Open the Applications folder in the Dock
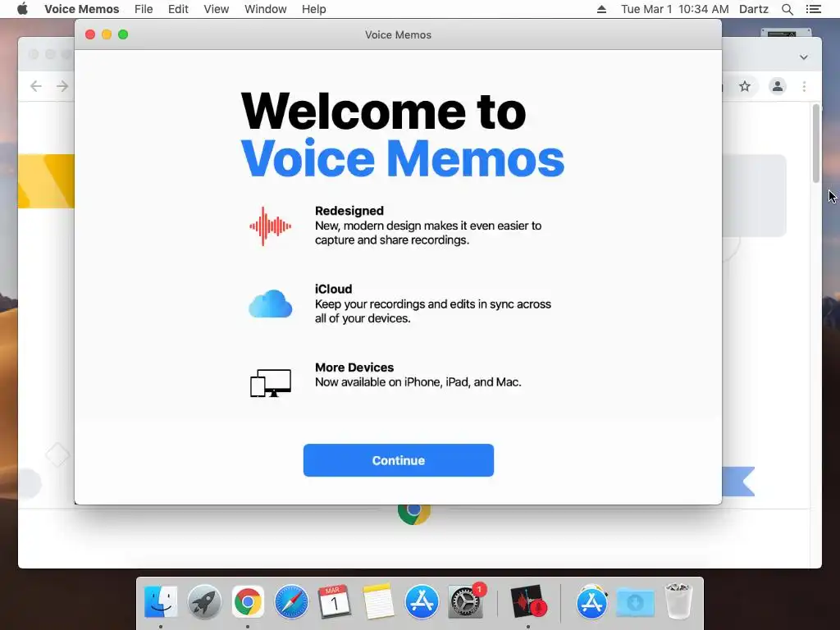 coord(591,601)
